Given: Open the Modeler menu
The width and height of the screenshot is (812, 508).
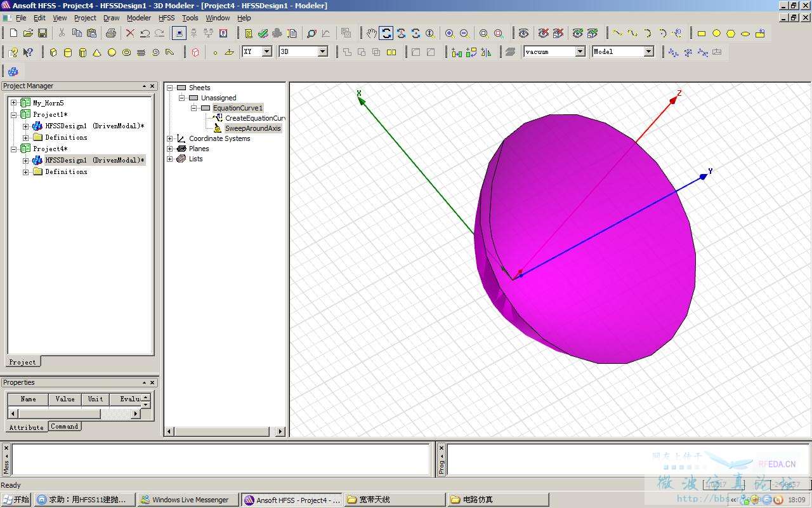Looking at the screenshot, I should [x=139, y=18].
